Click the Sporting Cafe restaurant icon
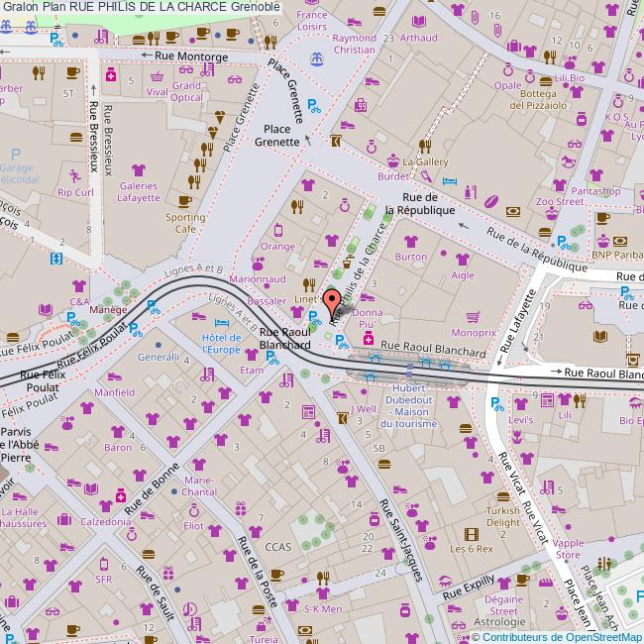 (x=185, y=198)
